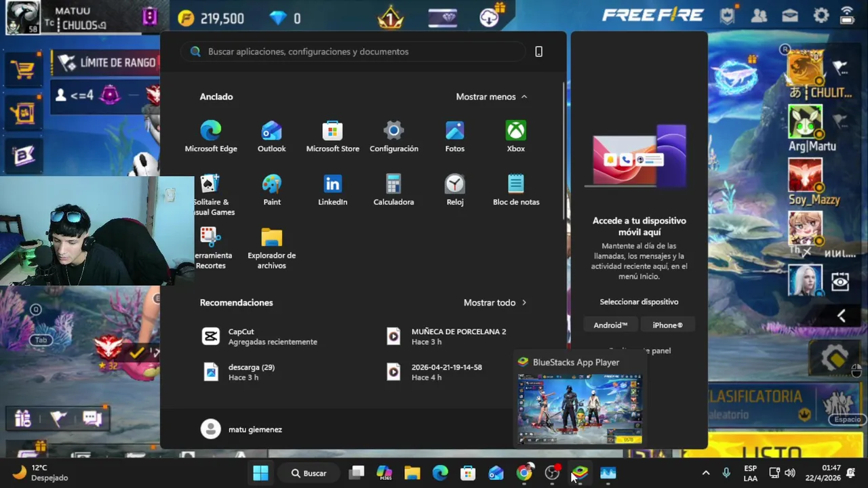Open Free Fire chat bubble icon
The width and height of the screenshot is (868, 488).
point(92,419)
